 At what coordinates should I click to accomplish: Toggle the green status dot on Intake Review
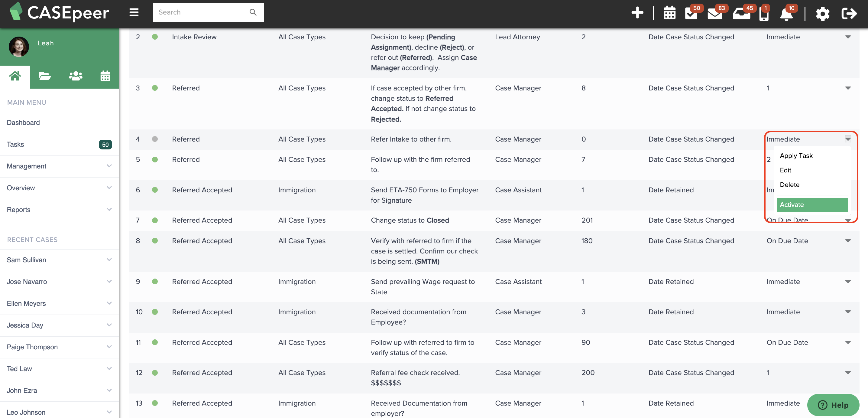click(155, 37)
